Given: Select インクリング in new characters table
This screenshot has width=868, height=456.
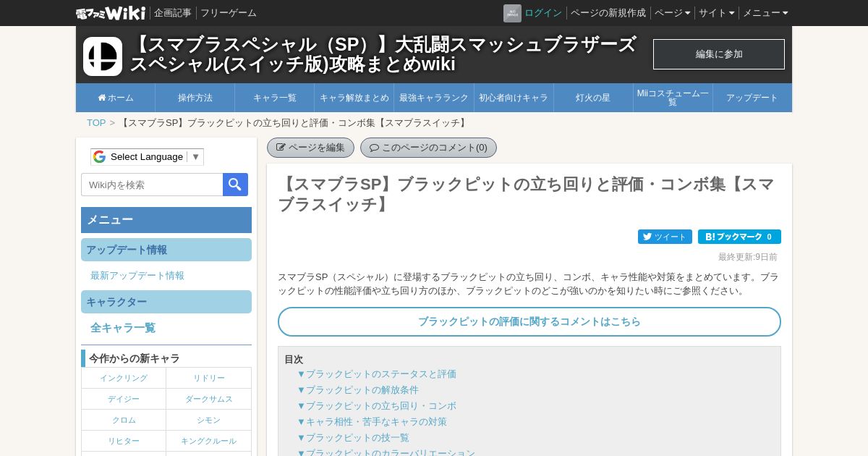Looking at the screenshot, I should [x=124, y=378].
